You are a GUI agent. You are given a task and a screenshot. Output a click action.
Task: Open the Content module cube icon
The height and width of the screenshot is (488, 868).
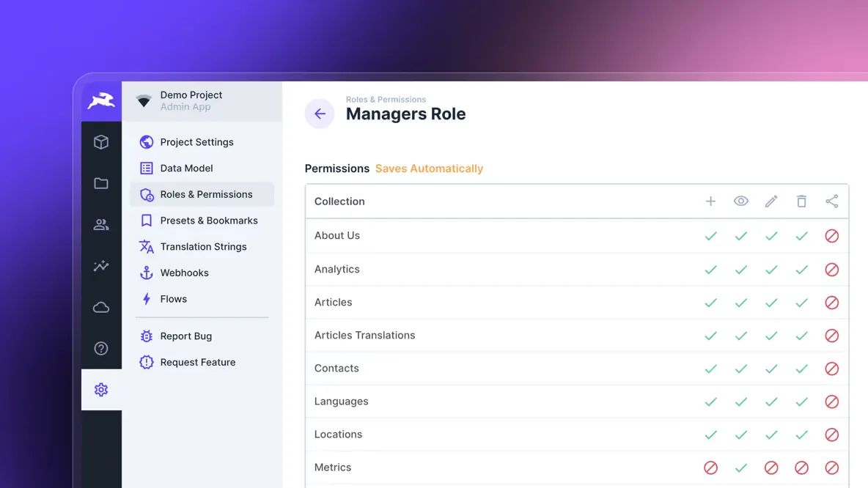point(101,142)
